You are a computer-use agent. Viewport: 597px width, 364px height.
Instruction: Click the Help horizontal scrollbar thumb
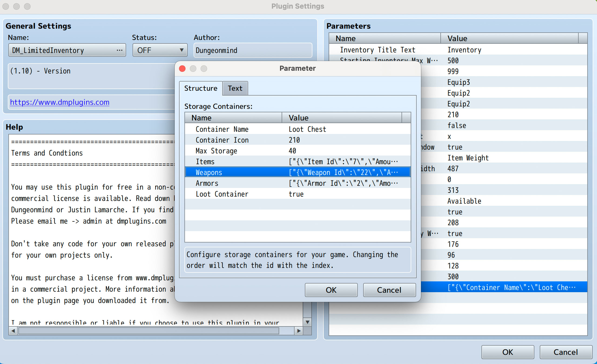(x=149, y=331)
